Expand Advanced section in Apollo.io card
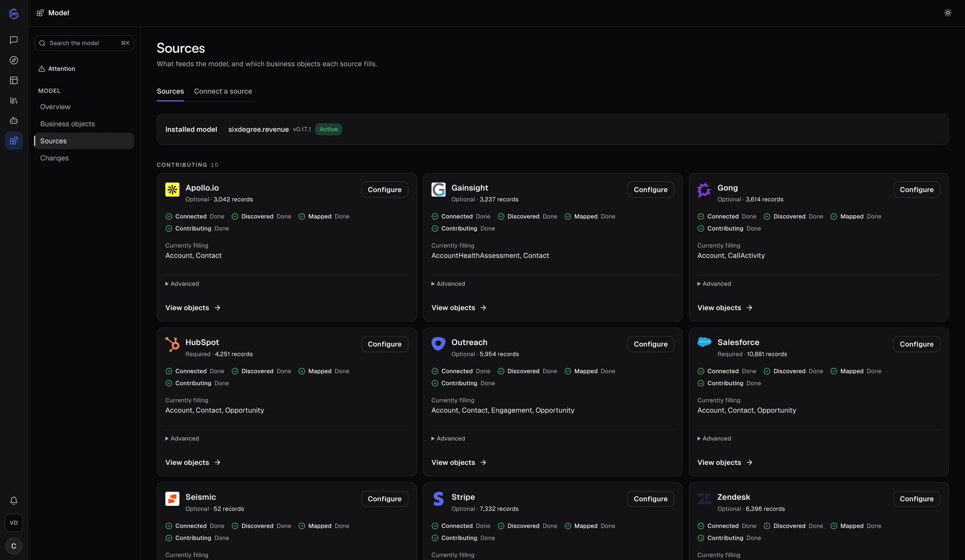 point(182,284)
